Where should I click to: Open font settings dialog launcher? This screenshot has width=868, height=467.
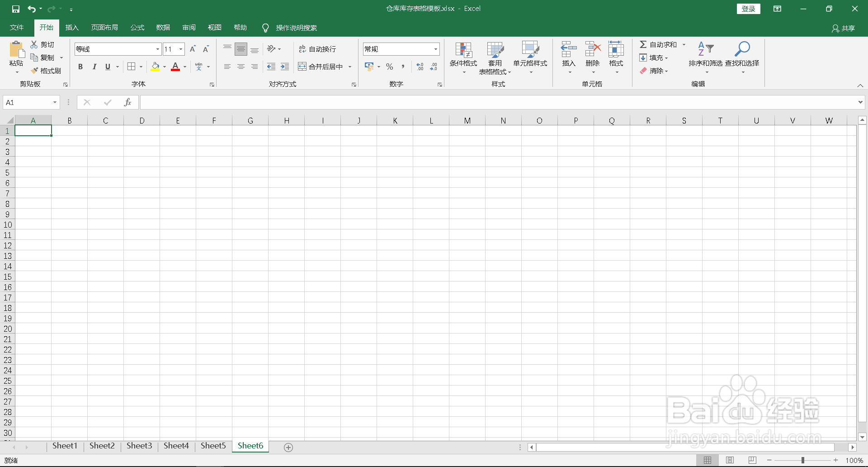coord(212,85)
